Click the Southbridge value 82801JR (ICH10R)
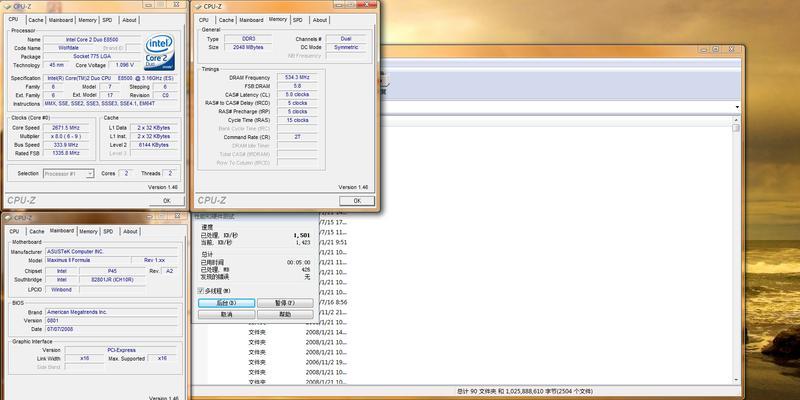This screenshot has height=400, width=800. click(112, 280)
